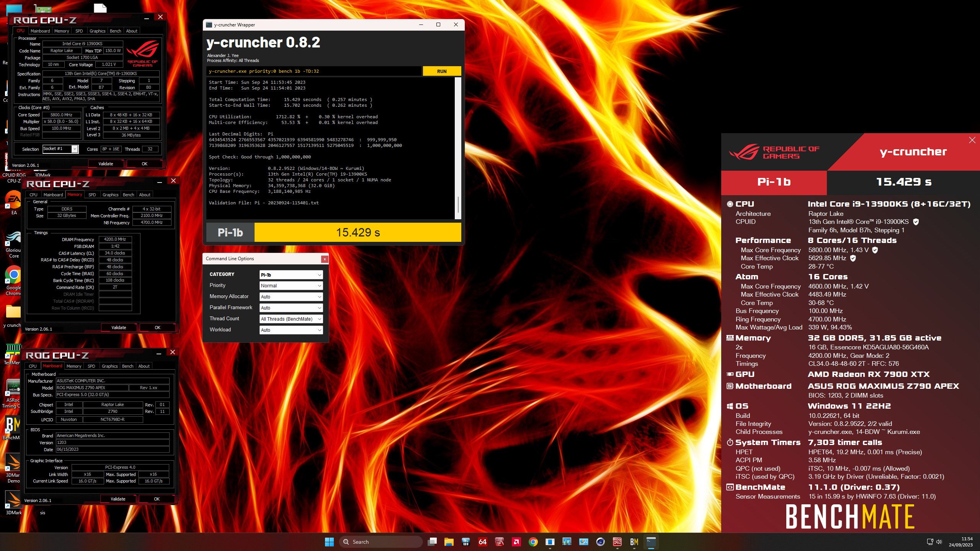Open the Windows Start menu
The height and width of the screenshot is (551, 980).
pyautogui.click(x=329, y=542)
